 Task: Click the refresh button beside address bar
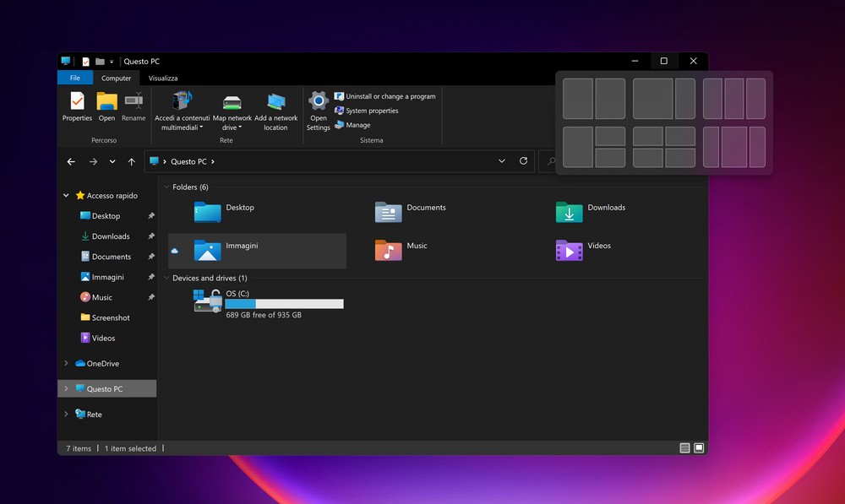point(524,161)
